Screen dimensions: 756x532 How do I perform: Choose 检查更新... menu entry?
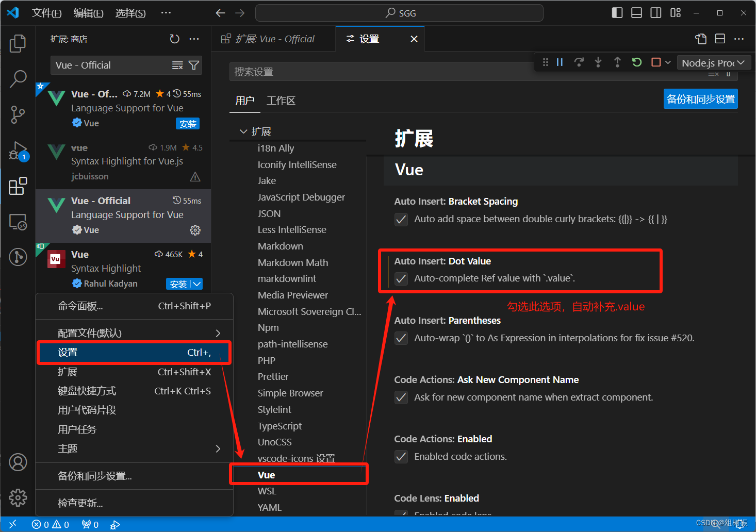(134, 503)
